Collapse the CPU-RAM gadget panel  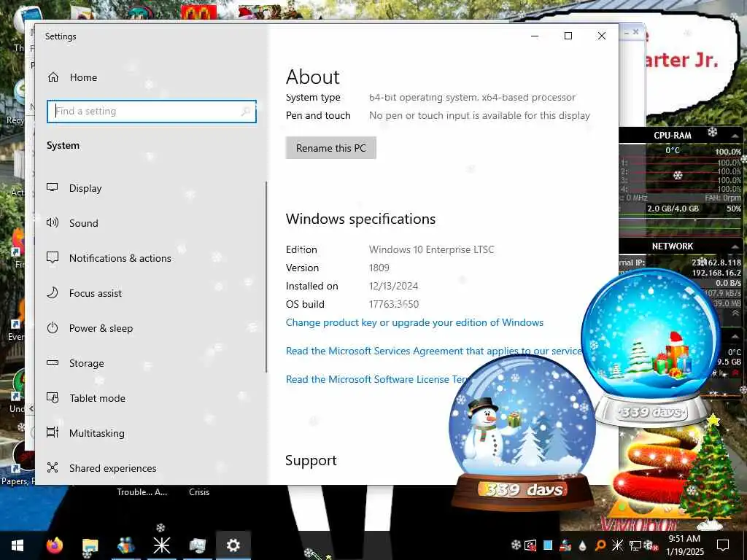pyautogui.click(x=735, y=136)
